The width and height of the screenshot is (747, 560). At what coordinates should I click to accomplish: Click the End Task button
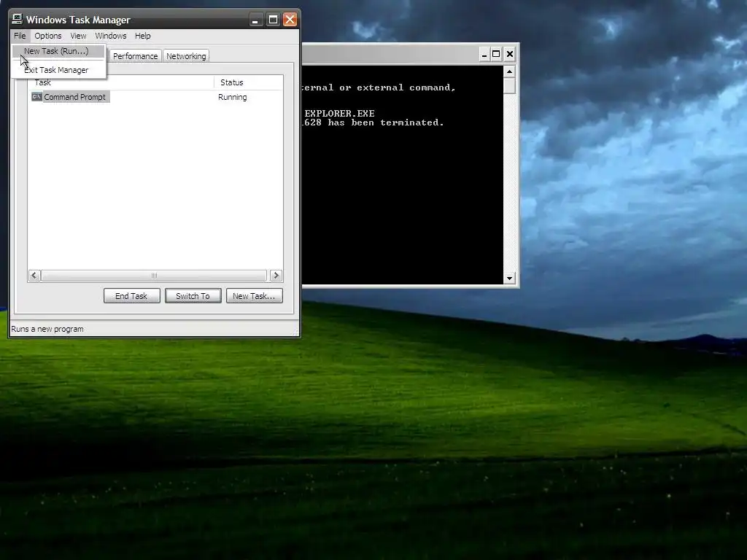(x=131, y=296)
